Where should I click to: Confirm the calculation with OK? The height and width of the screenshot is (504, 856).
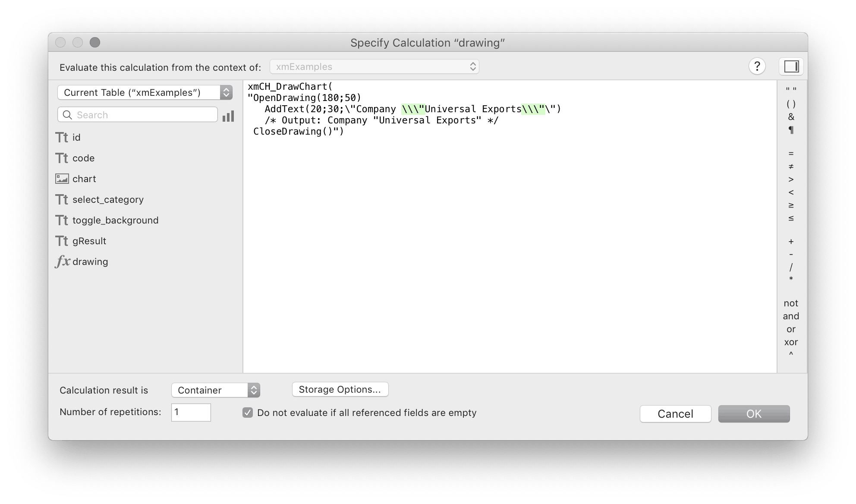pyautogui.click(x=754, y=413)
